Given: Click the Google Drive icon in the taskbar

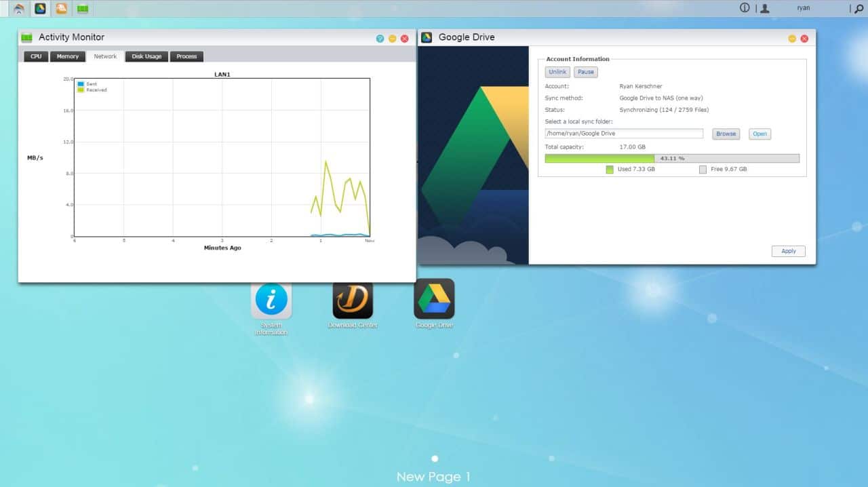Looking at the screenshot, I should coord(40,9).
